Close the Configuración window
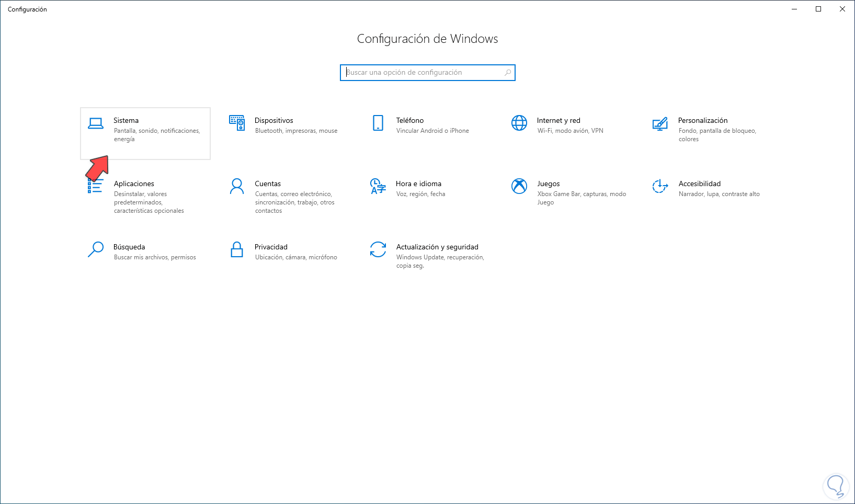The width and height of the screenshot is (855, 504). 842,9
